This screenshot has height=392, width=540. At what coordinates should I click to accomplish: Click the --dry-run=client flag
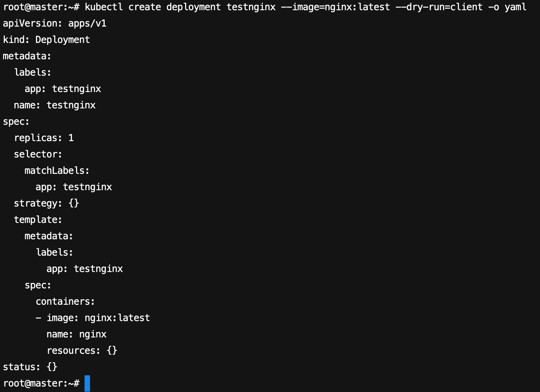(439, 7)
